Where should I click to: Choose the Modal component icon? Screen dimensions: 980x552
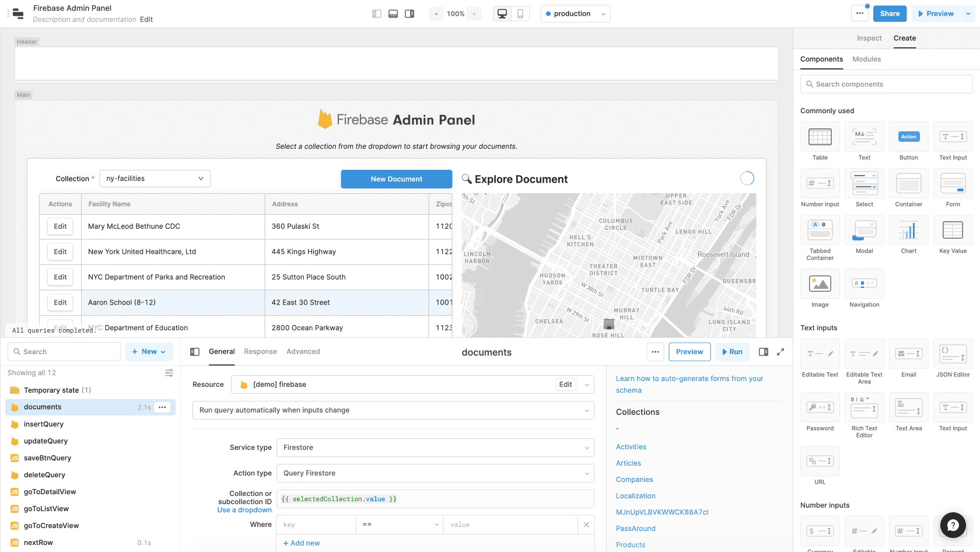(864, 230)
